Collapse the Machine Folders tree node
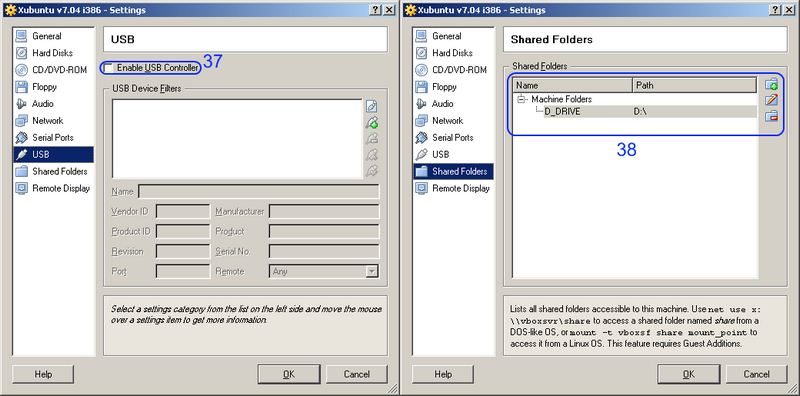 click(x=521, y=100)
